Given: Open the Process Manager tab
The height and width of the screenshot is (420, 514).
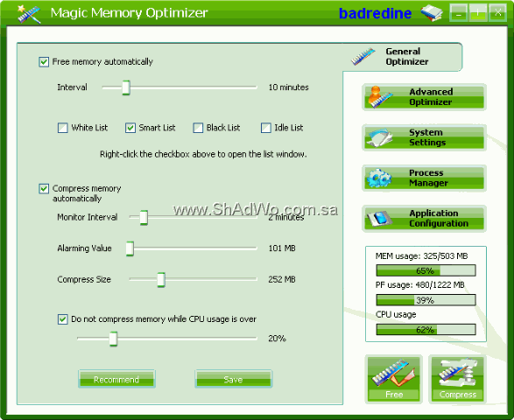Looking at the screenshot, I should [x=424, y=178].
